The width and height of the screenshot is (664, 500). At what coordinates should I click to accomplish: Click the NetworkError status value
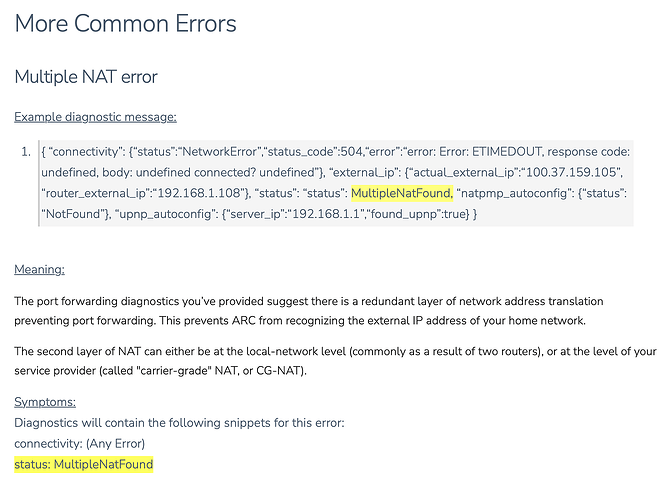pyautogui.click(x=219, y=152)
